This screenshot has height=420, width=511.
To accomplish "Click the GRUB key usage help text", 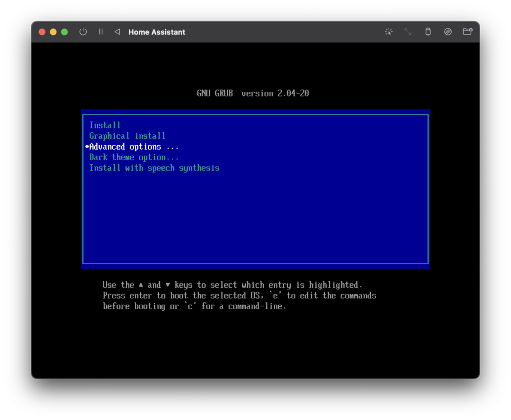I will (239, 295).
